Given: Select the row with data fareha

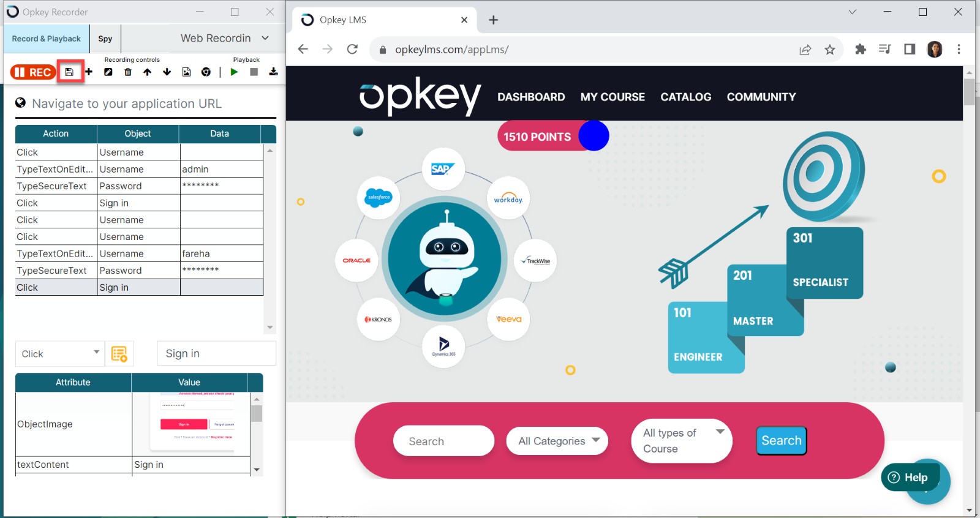Looking at the screenshot, I should [x=139, y=253].
